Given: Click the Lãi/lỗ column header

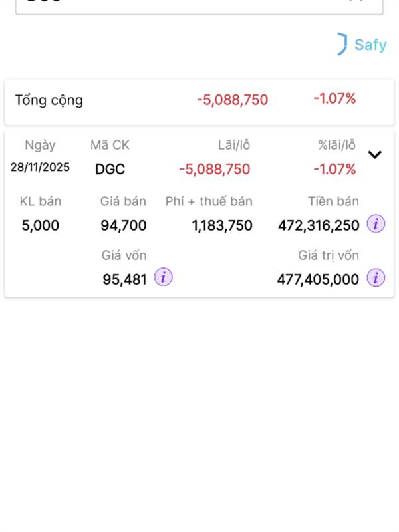Looking at the screenshot, I should pyautogui.click(x=234, y=145).
